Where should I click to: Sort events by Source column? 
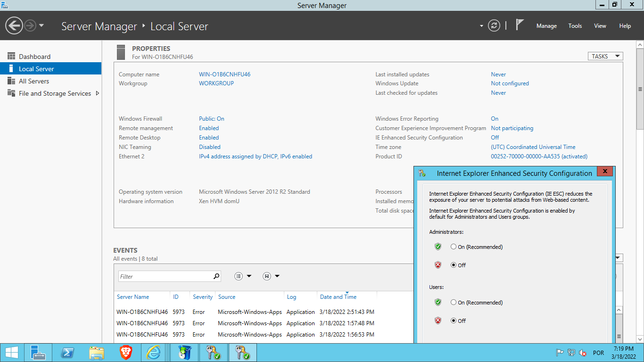[x=227, y=297]
